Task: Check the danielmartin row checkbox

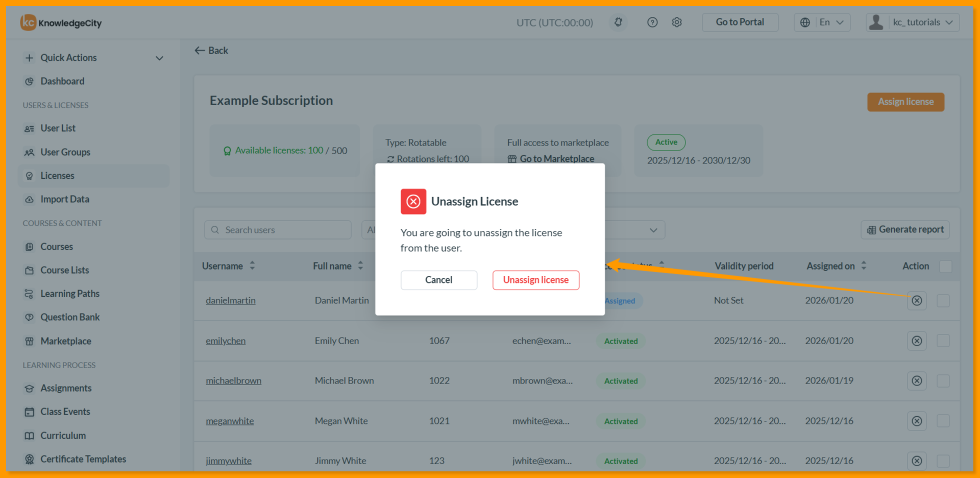Action: tap(943, 300)
